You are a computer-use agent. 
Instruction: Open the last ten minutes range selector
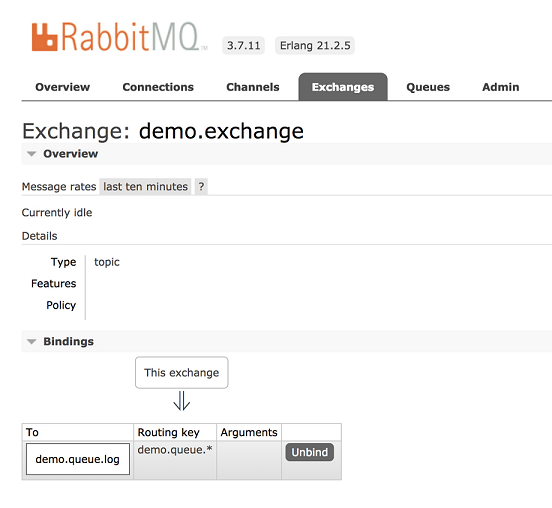(x=145, y=187)
